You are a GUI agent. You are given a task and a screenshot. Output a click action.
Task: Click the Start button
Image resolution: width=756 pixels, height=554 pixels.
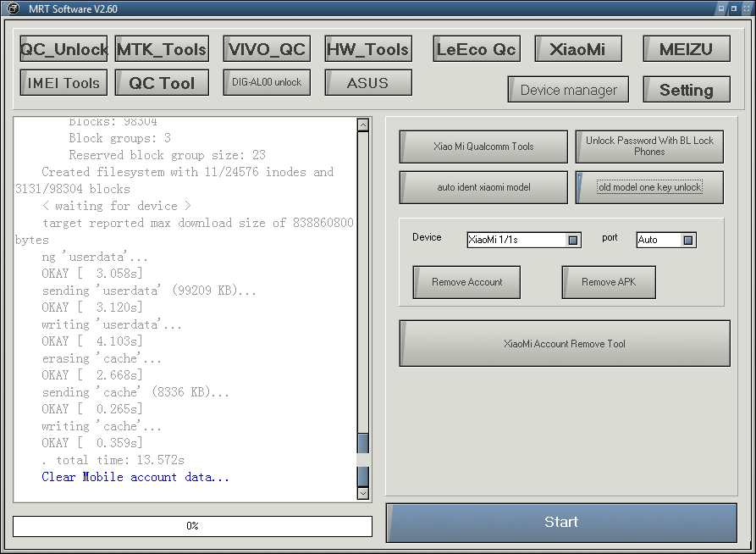pos(561,523)
